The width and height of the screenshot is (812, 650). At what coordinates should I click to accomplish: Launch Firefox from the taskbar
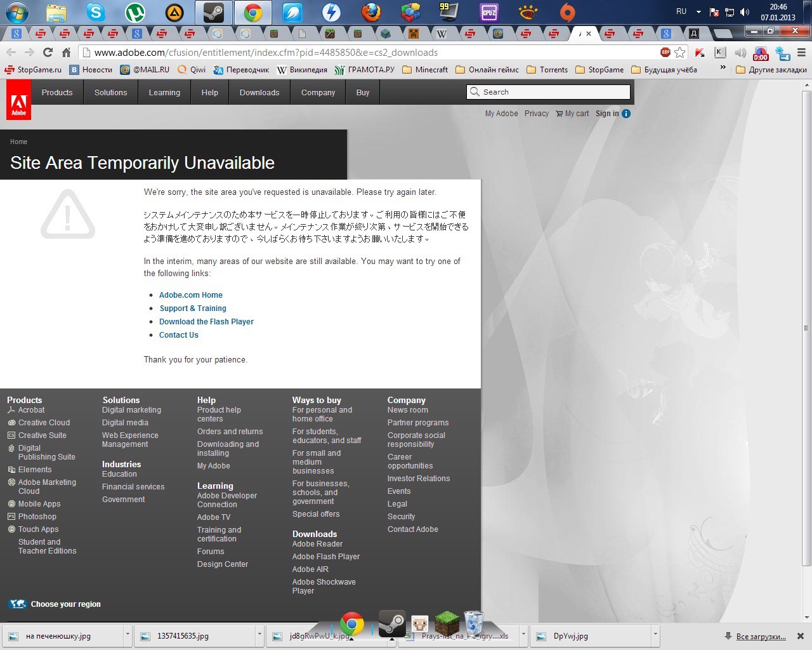(x=371, y=12)
